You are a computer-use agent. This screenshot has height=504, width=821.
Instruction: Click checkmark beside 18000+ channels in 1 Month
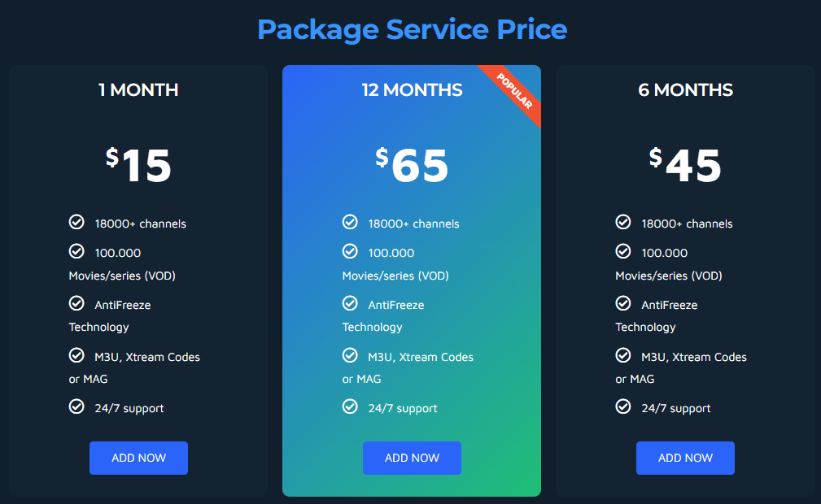point(76,222)
